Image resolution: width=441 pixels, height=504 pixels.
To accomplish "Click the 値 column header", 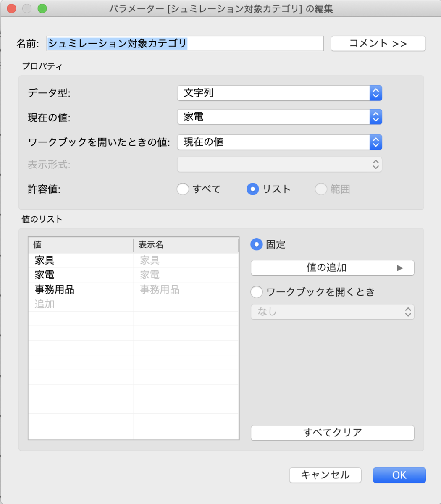I will click(x=81, y=245).
